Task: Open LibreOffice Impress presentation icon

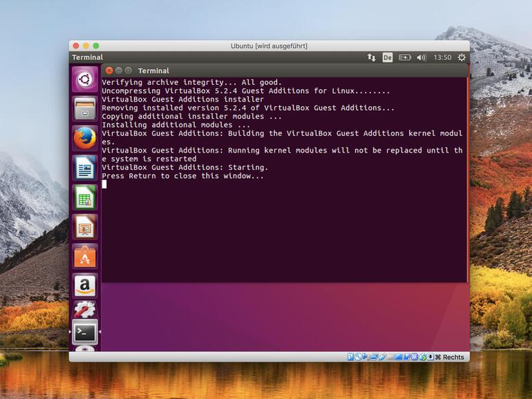Action: (x=85, y=226)
